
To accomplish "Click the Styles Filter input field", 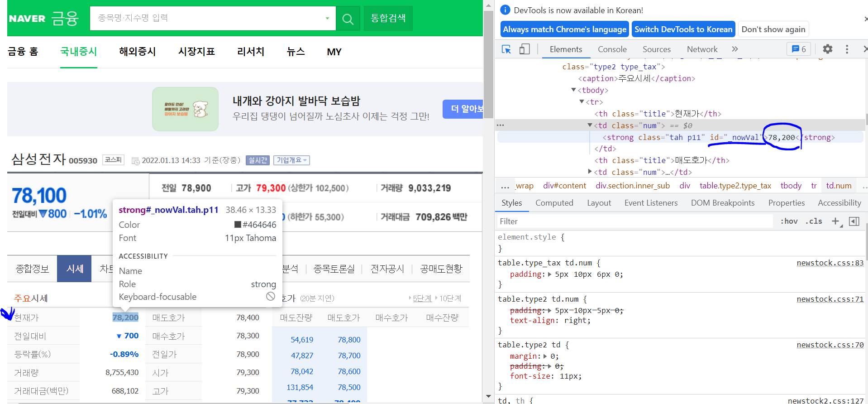I will 634,221.
